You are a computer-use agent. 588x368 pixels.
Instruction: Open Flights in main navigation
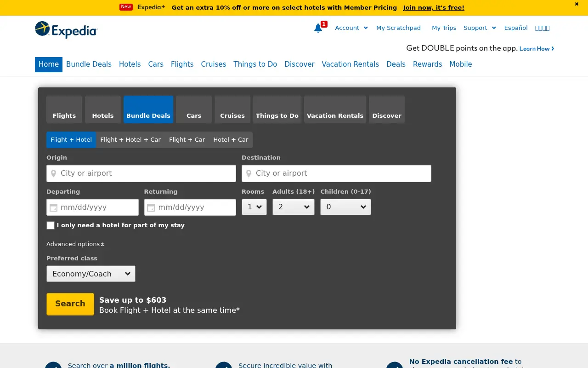coord(182,64)
